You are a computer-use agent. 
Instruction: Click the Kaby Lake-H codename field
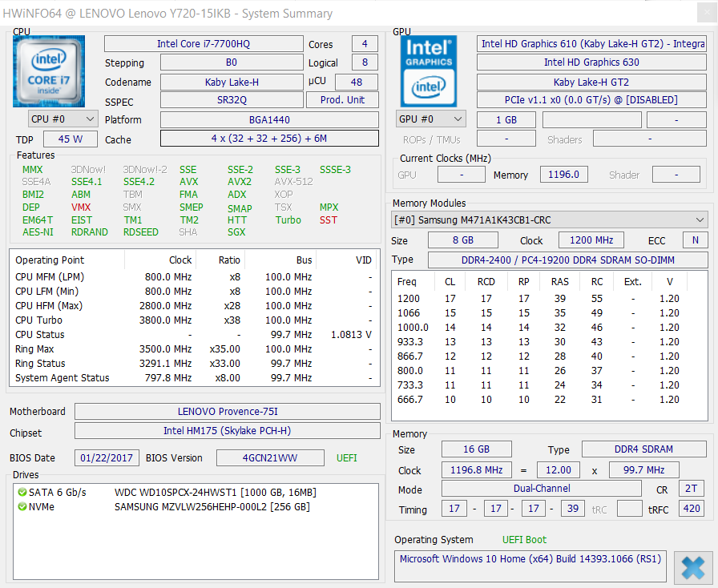232,83
